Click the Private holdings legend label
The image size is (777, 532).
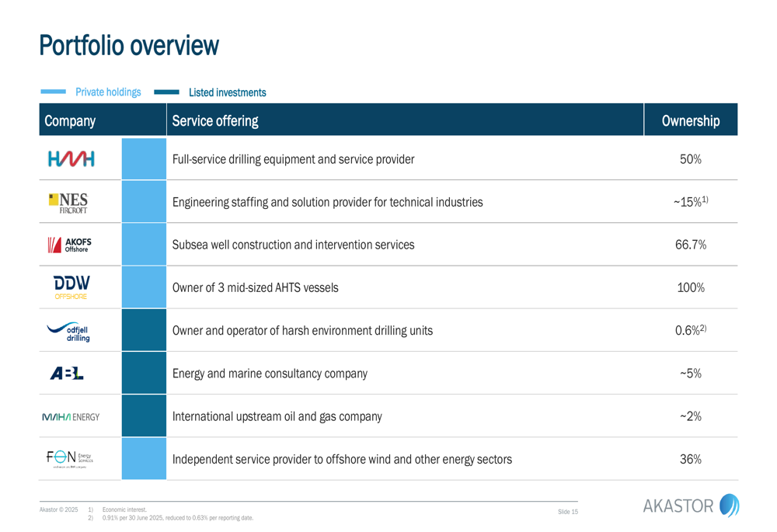click(x=108, y=92)
